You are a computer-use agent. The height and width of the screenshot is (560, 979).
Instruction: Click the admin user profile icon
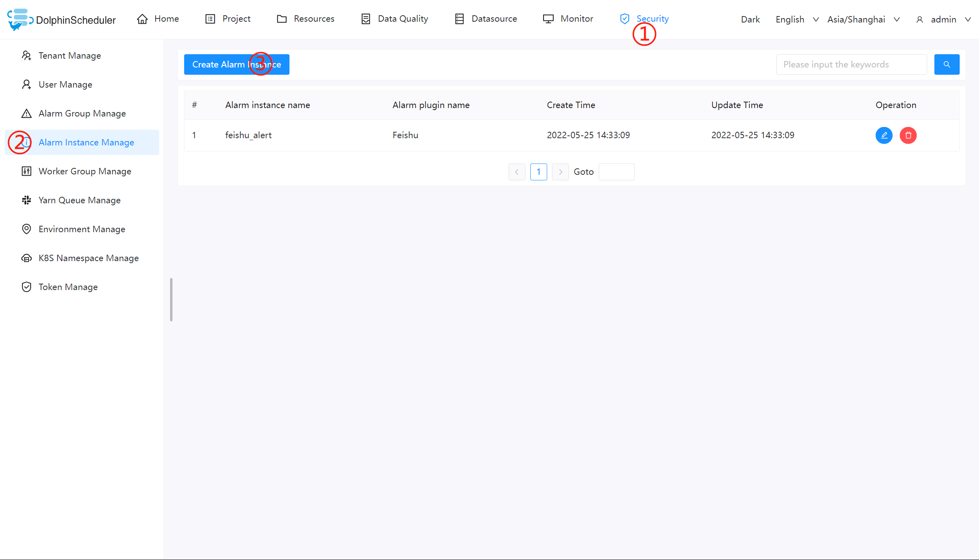pos(919,19)
